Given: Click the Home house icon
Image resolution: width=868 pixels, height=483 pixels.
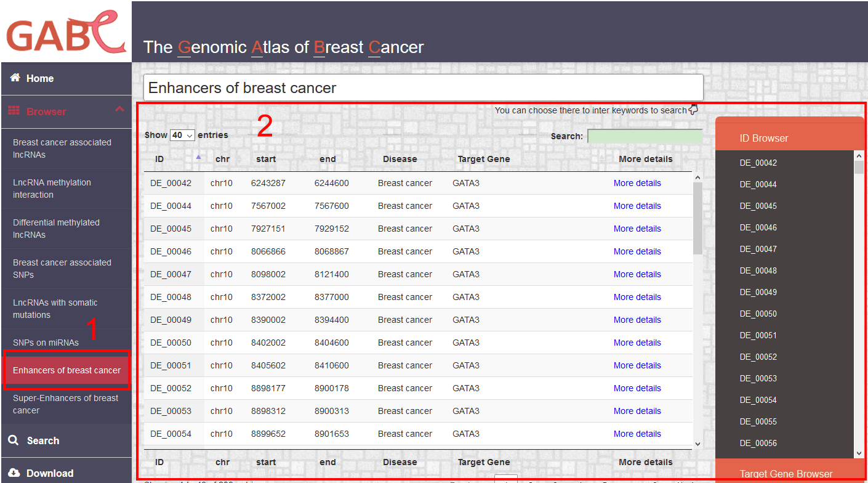Looking at the screenshot, I should pos(15,78).
